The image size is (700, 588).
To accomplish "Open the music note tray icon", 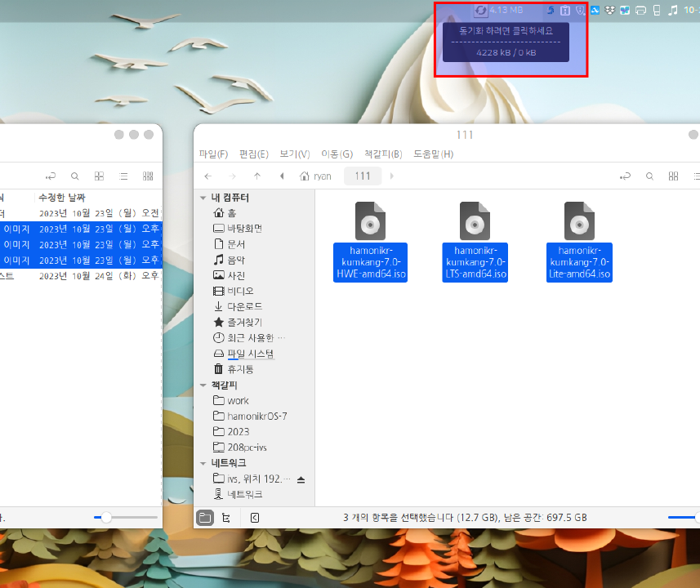I will (673, 10).
